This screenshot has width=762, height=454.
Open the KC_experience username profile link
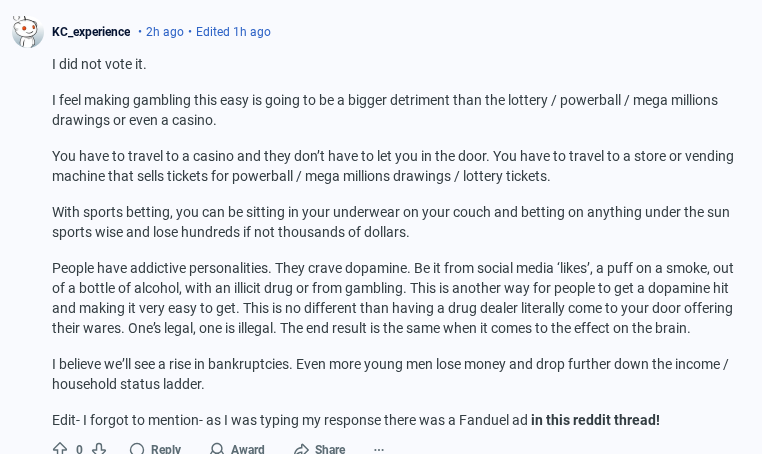coord(91,32)
